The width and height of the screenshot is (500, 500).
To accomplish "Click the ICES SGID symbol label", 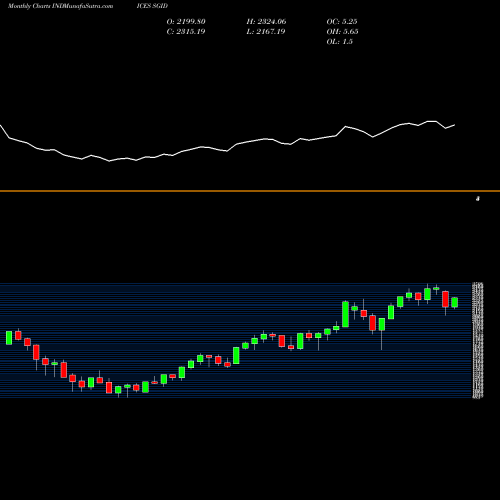I will 152,6.
